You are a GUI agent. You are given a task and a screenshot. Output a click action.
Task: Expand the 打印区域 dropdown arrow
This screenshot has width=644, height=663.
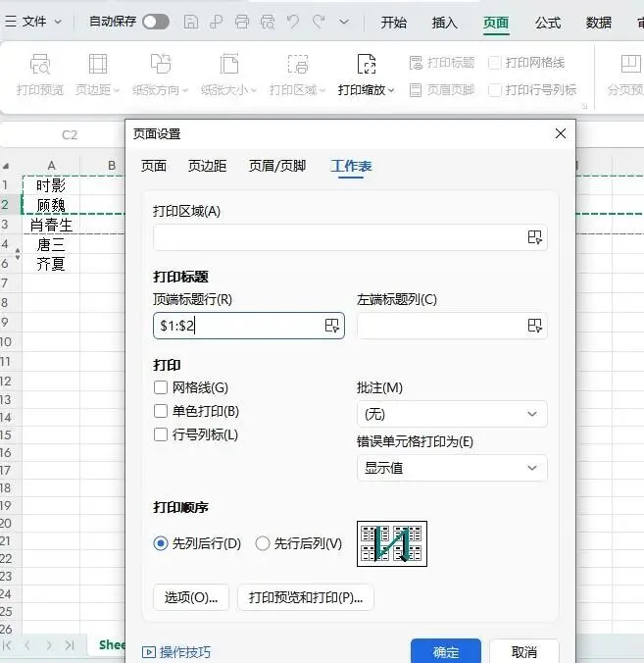click(322, 90)
